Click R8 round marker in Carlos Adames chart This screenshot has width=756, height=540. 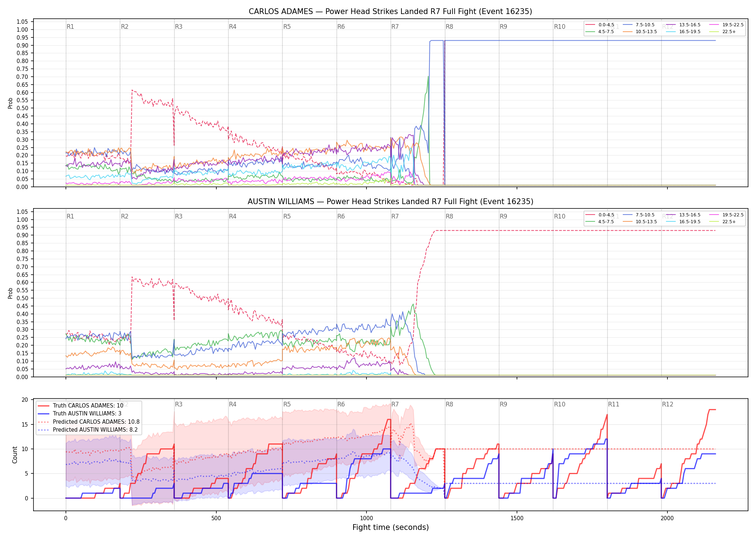(449, 27)
